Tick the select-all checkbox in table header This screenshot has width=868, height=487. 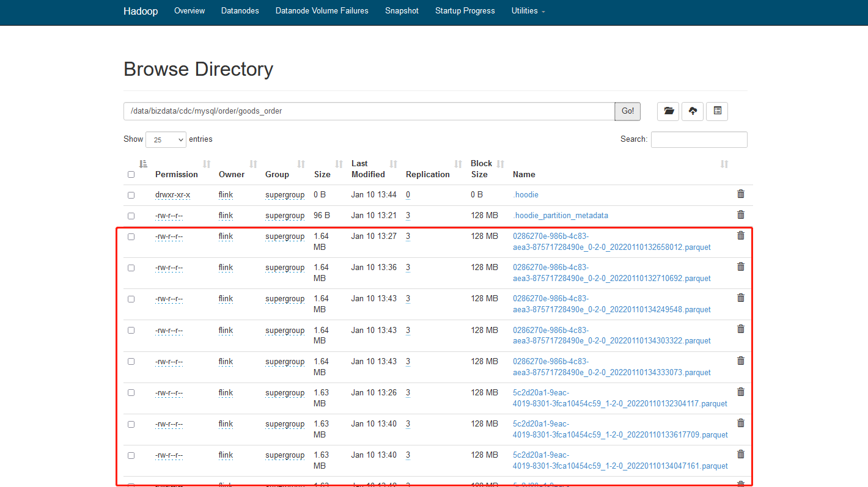[131, 175]
